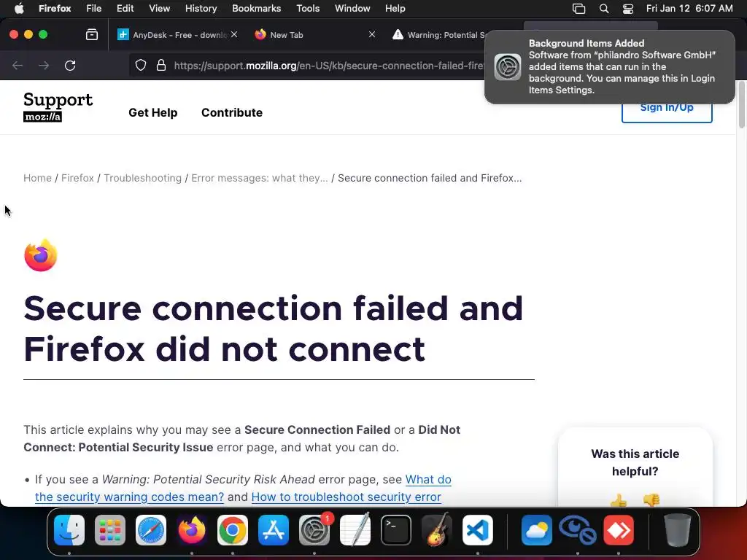This screenshot has width=747, height=560.
Task: Go to Home breadcrumb link
Action: point(37,178)
